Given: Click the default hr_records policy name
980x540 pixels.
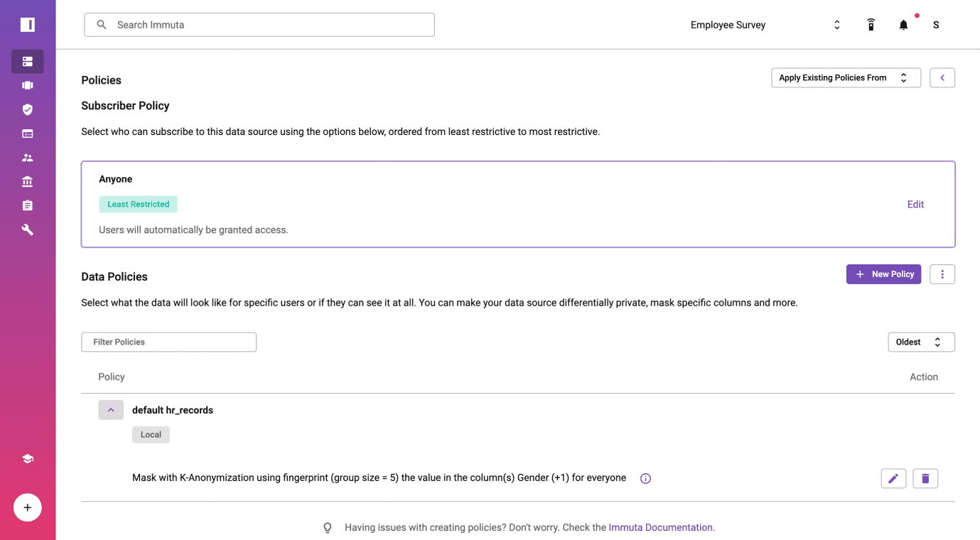Looking at the screenshot, I should (173, 410).
